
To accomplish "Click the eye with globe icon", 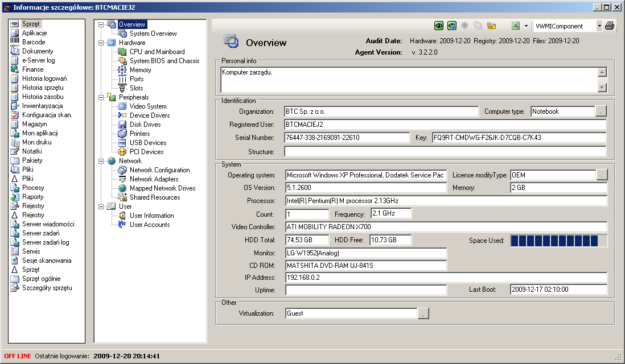I will 451,26.
